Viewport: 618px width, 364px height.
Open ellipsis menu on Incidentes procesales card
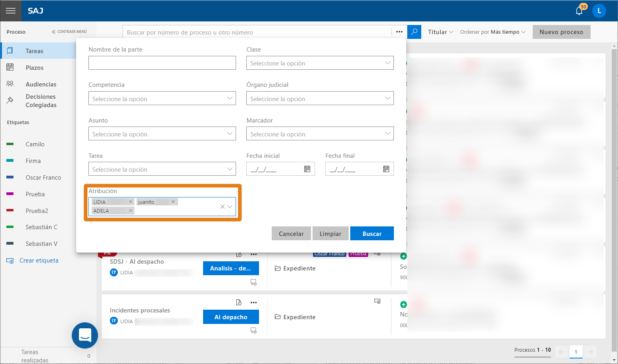[254, 303]
